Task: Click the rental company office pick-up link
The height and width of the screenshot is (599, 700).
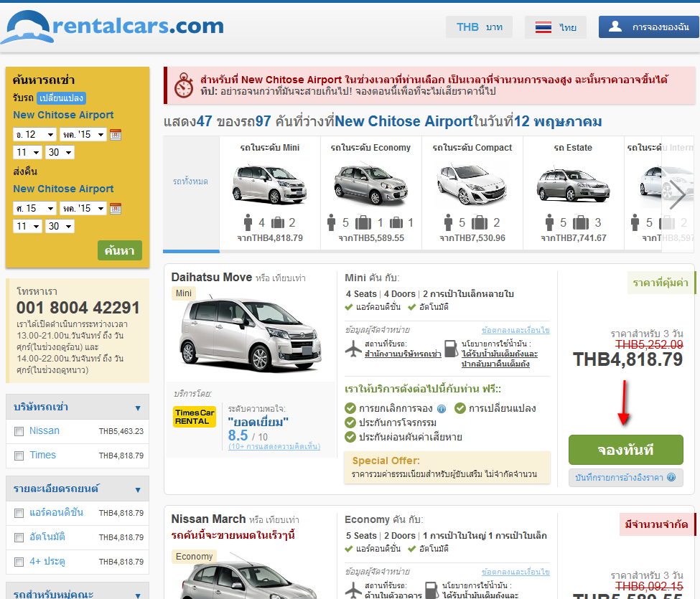Action: click(403, 354)
